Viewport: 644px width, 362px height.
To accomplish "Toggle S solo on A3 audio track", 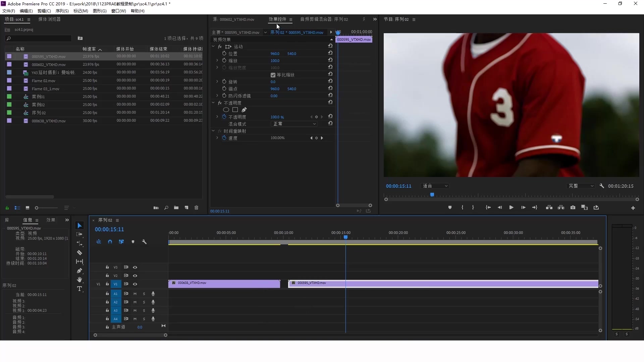I will click(x=144, y=310).
